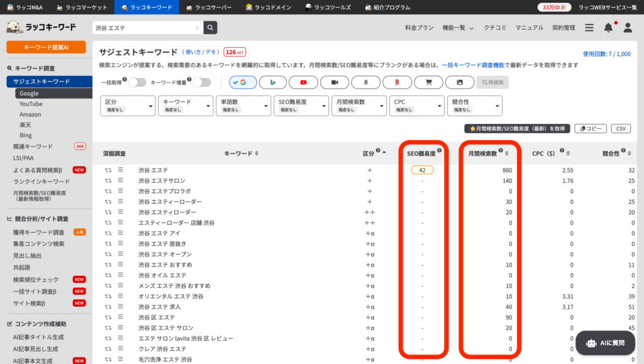Open the hamburger menu in header
The height and width of the screenshot is (364, 644).
tap(589, 28)
